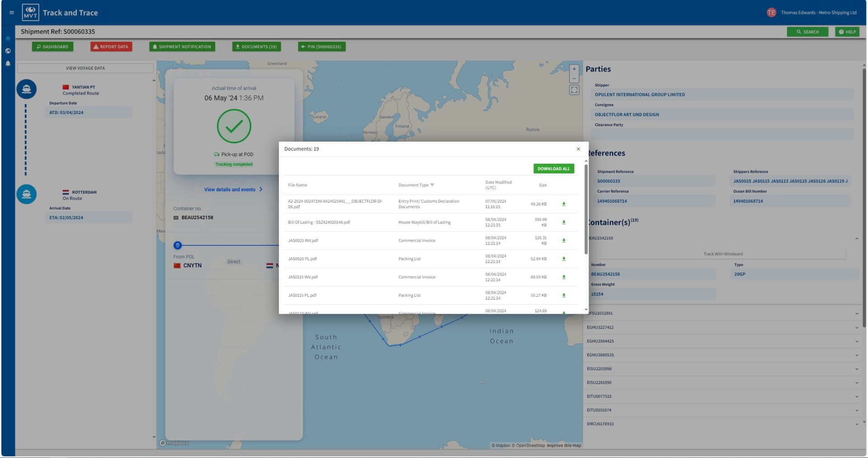This screenshot has width=868, height=458.
Task: Click the red Report Data button
Action: tap(111, 47)
